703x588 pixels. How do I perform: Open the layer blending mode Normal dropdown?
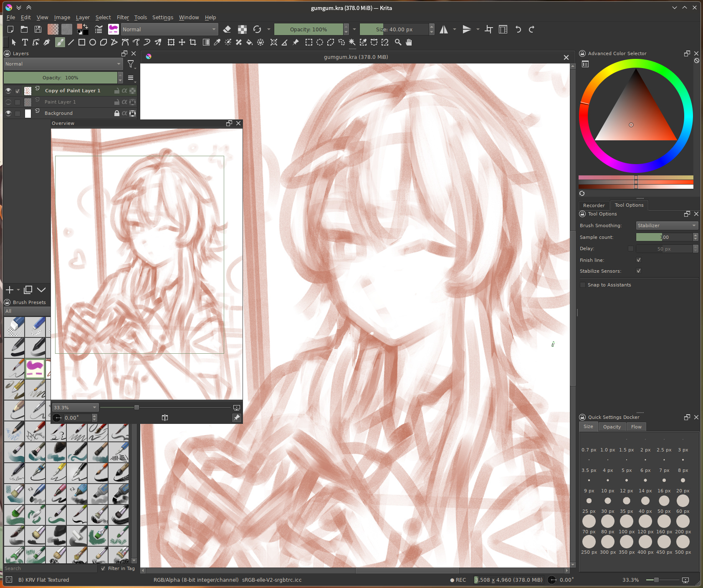point(63,64)
